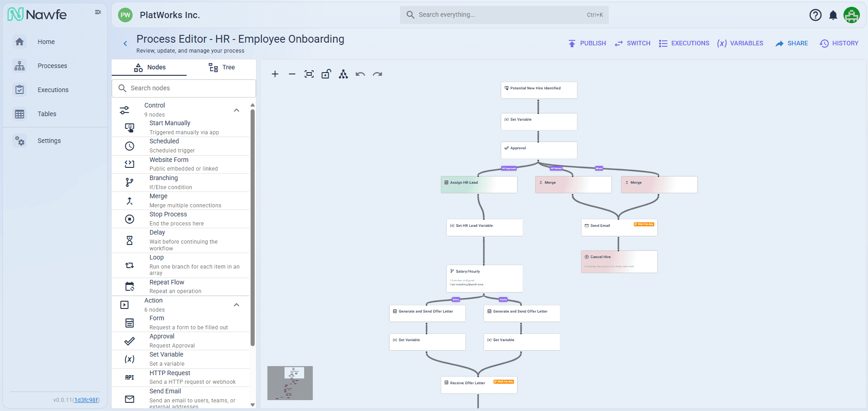Open the Executions sidebar icon

[20, 90]
